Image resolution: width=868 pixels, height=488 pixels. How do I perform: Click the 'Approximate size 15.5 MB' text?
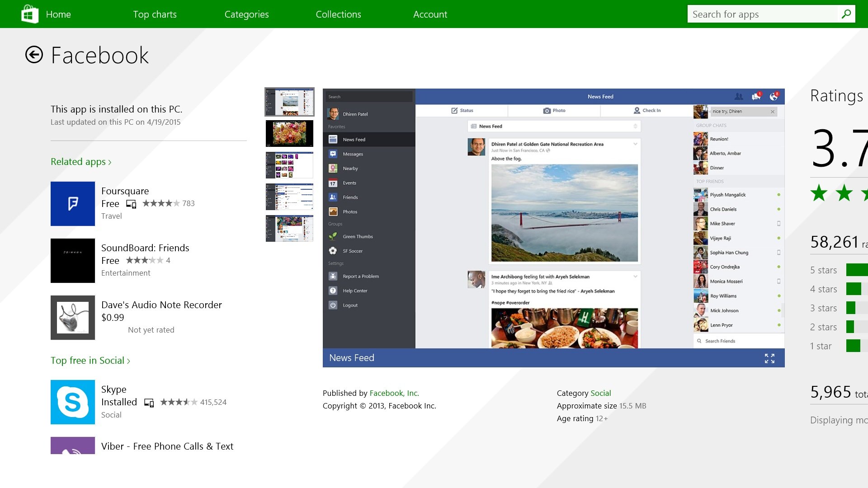(601, 406)
